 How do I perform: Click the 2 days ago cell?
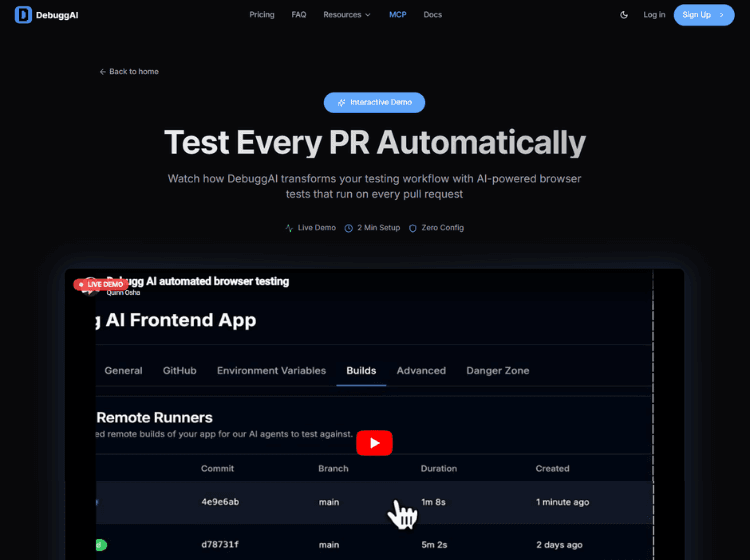point(559,545)
